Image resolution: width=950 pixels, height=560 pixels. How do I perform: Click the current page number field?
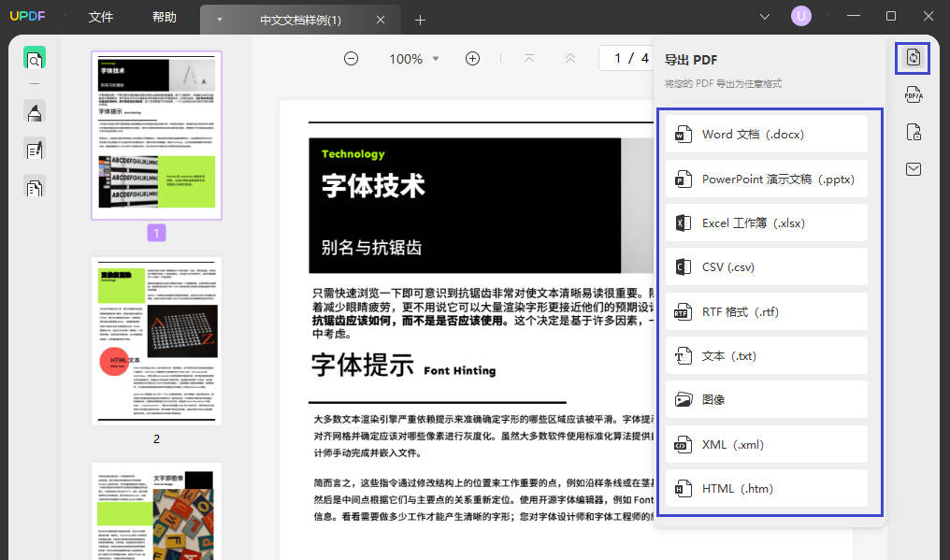click(617, 59)
